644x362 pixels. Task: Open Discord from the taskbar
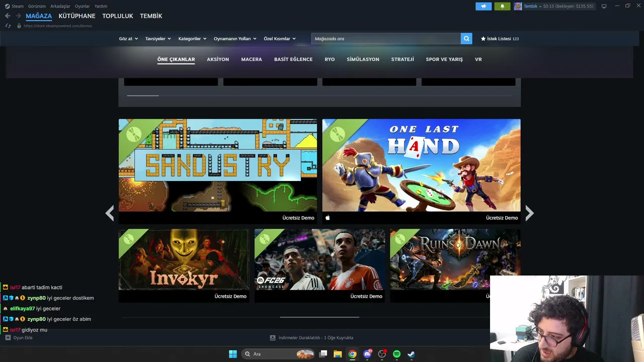coord(367,354)
